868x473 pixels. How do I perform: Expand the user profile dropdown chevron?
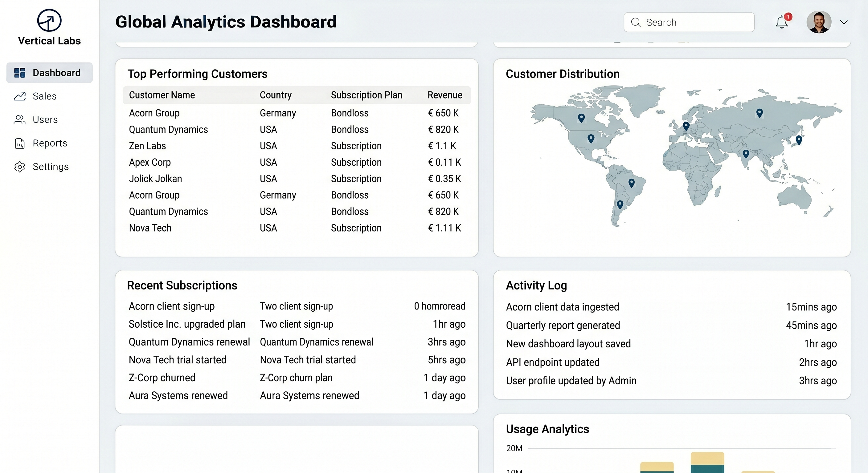pyautogui.click(x=844, y=22)
